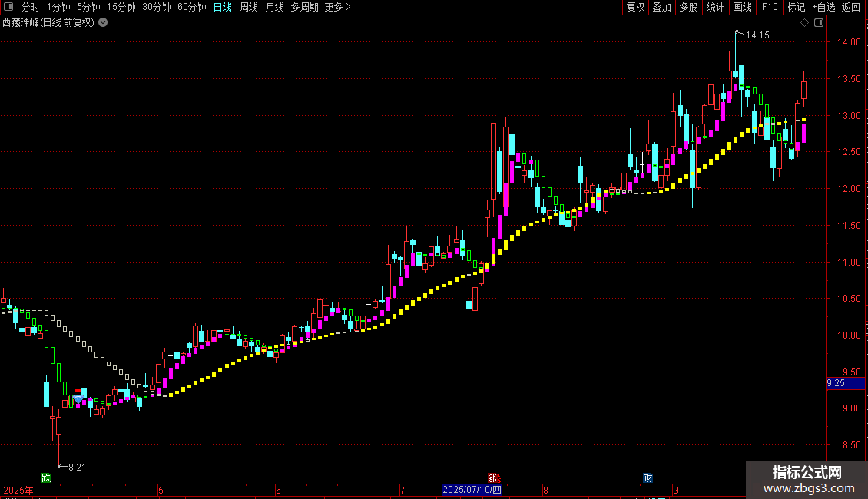The image size is (868, 499).
Task: Click month 6 on time axis
Action: tap(278, 490)
